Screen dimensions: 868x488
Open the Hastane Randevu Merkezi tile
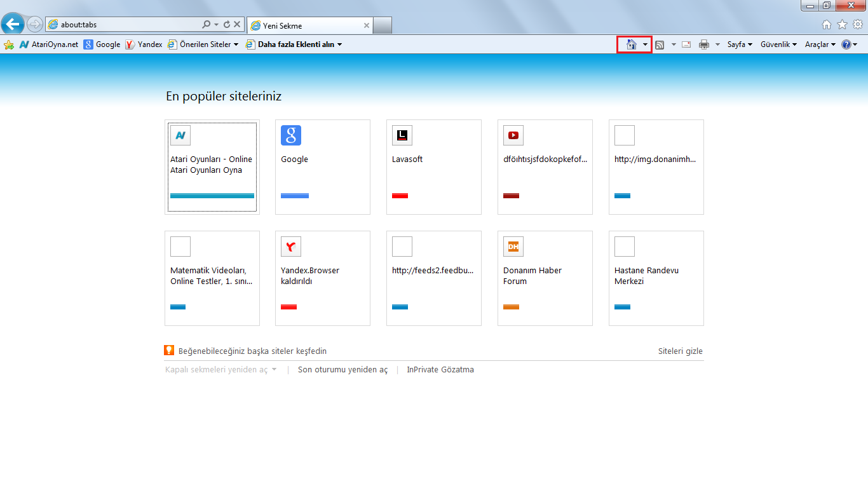coord(656,278)
